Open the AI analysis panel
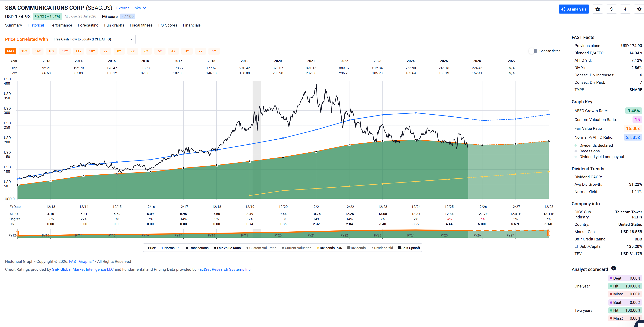The image size is (644, 327). click(x=574, y=9)
